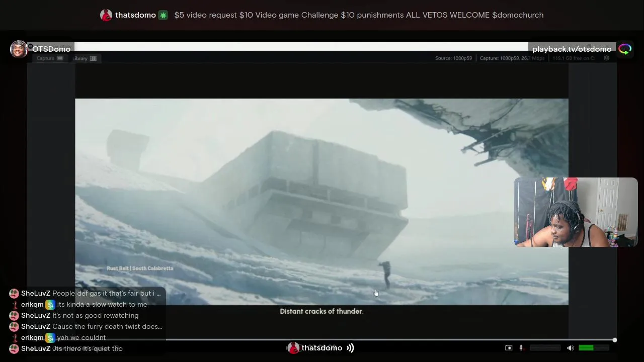Screen dimensions: 644x362
Task: Click the thatsdomo name in bottom bar
Action: pyautogui.click(x=322, y=348)
